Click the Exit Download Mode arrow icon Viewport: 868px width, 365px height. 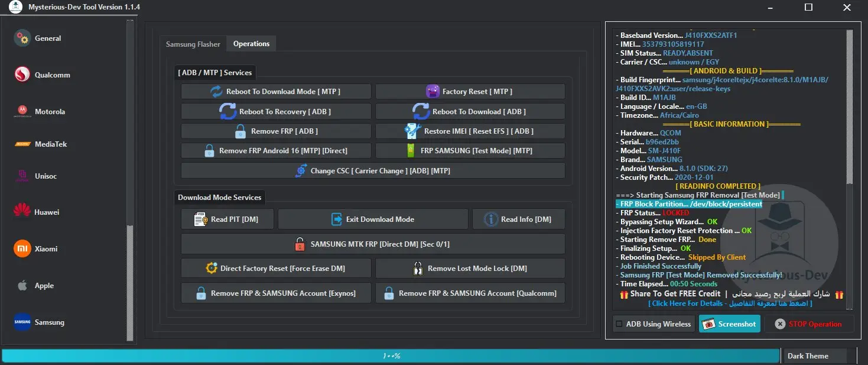pyautogui.click(x=337, y=219)
